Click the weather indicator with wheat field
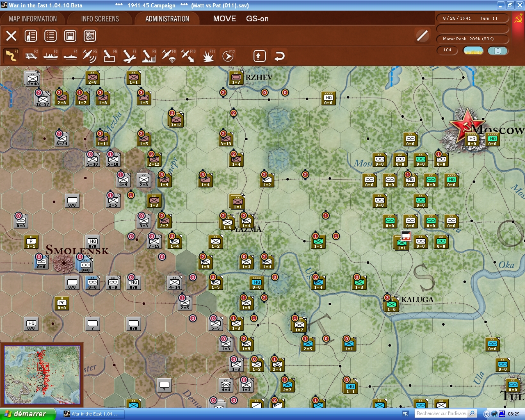This screenshot has width=525, height=420. coord(473,50)
